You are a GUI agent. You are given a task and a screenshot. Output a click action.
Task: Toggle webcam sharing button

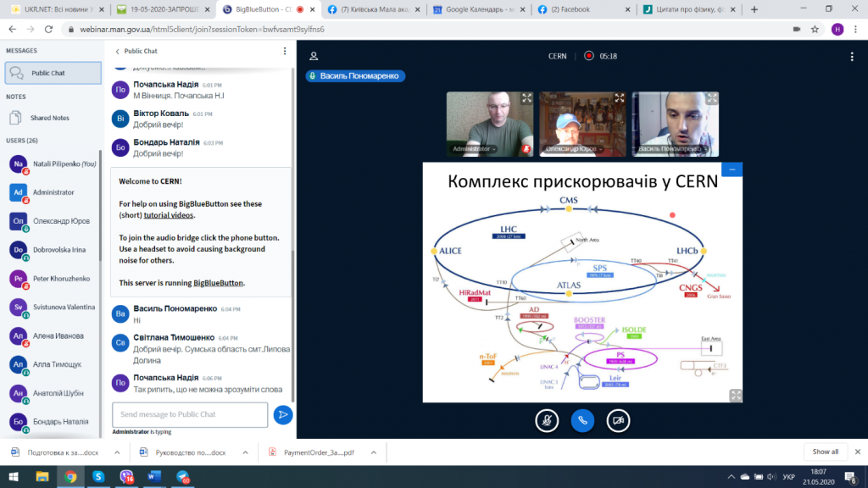pos(618,420)
